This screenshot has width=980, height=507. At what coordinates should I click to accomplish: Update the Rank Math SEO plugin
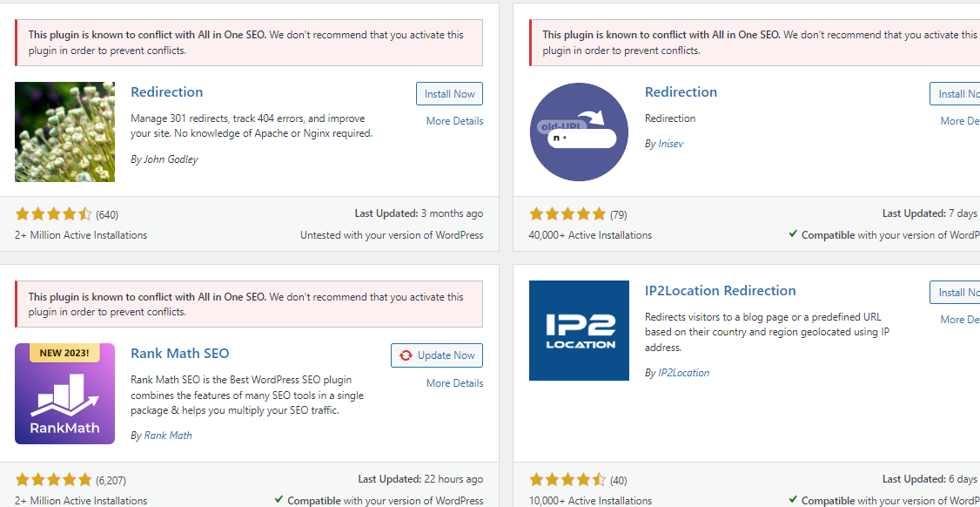tap(436, 355)
